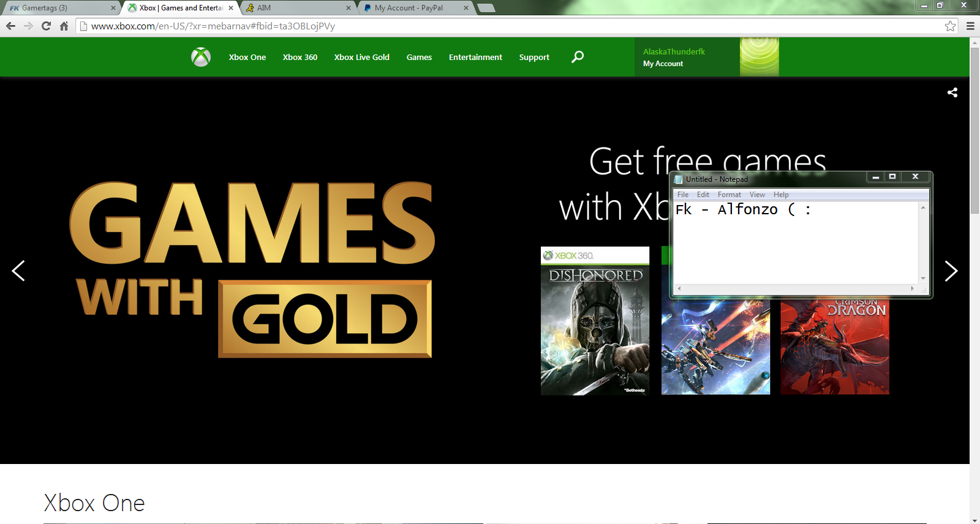980x524 pixels.
Task: Click the Notepad icon in its title bar
Action: (x=678, y=179)
